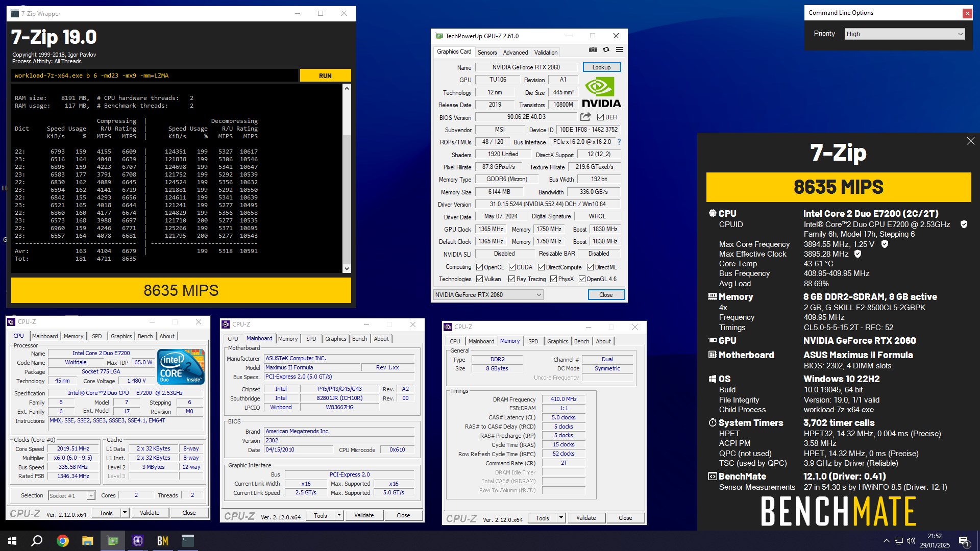This screenshot has width=980, height=551.
Task: Open the GPU selector dropdown in GPU-Z
Action: tap(488, 295)
